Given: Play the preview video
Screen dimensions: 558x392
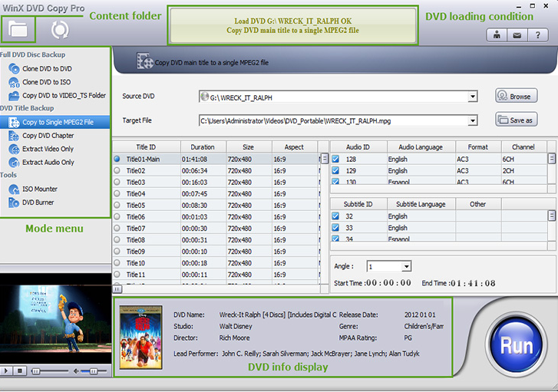Looking at the screenshot, I should tap(6, 371).
